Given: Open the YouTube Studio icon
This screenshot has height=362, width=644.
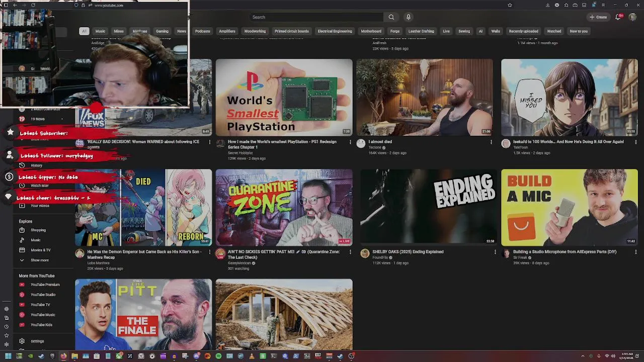Looking at the screenshot, I should 22,295.
